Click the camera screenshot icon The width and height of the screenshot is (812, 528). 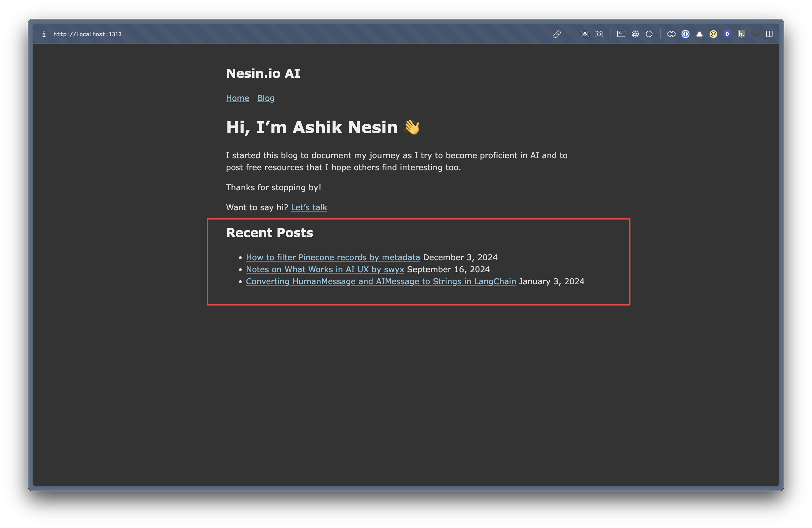[x=599, y=34]
